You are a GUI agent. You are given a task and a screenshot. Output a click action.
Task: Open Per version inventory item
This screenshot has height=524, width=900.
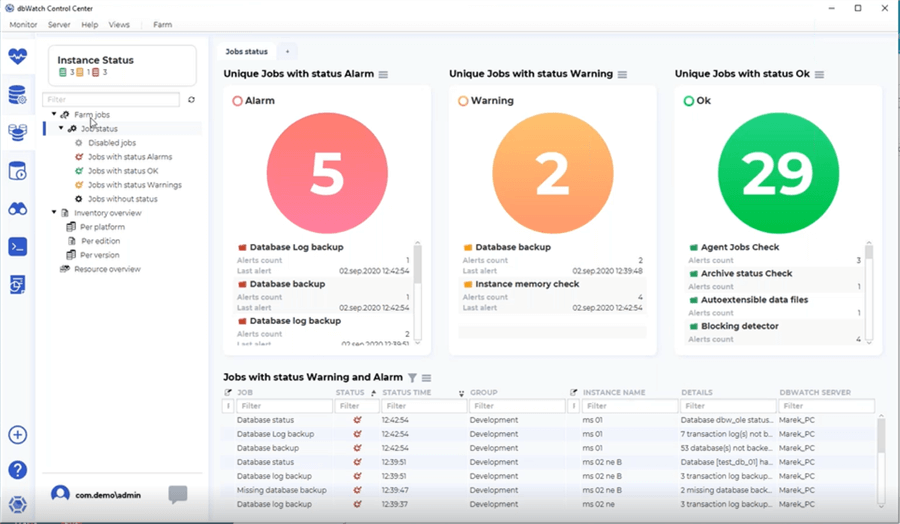(x=100, y=255)
